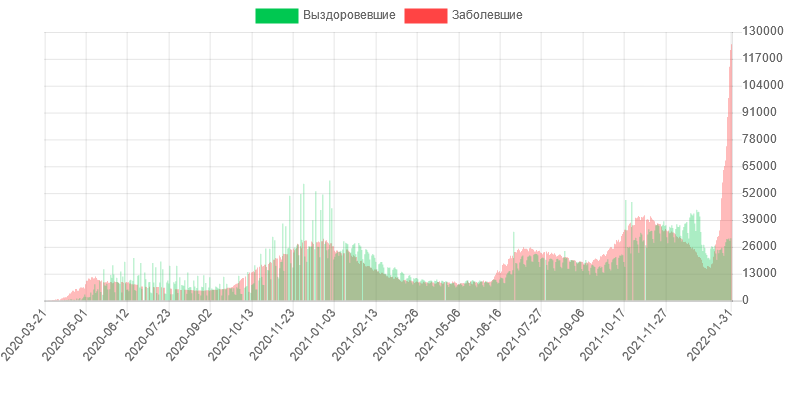Click the 78000 y-axis value

click(760, 139)
